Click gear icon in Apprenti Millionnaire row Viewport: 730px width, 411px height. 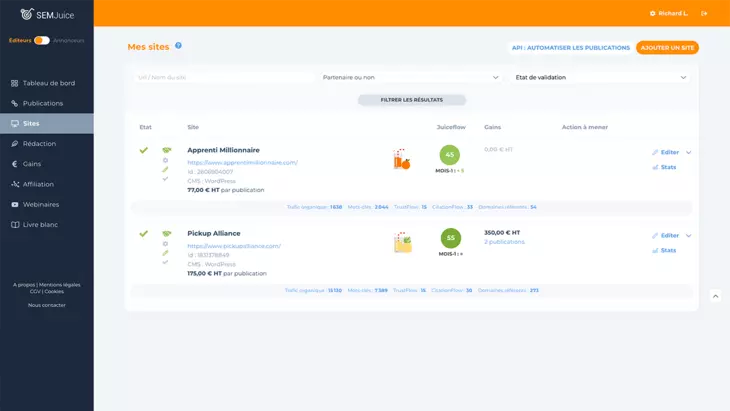(x=165, y=160)
